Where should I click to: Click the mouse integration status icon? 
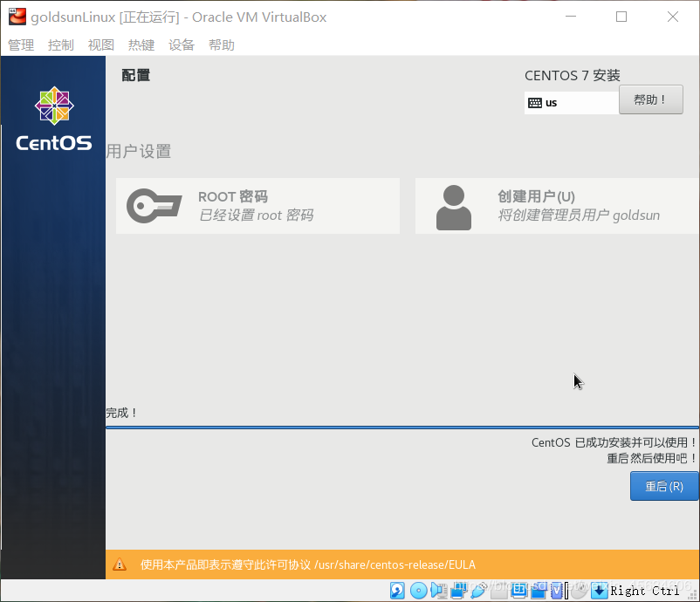pos(579,591)
